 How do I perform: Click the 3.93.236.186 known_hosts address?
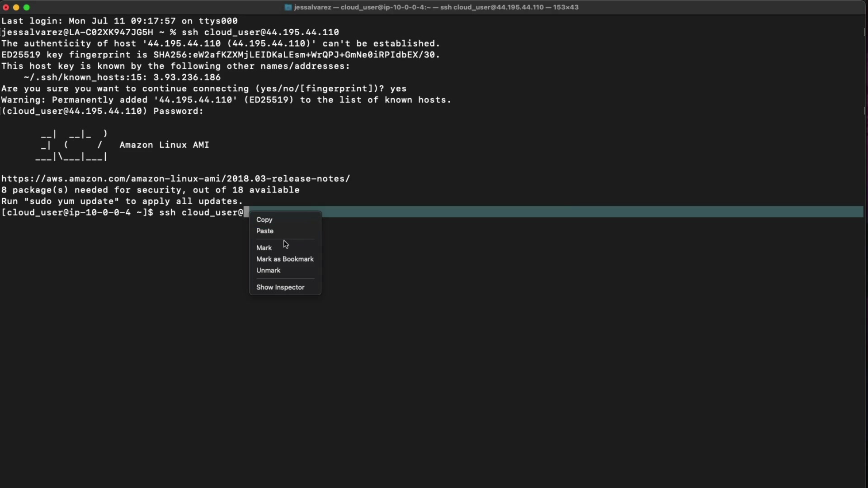[x=187, y=77]
